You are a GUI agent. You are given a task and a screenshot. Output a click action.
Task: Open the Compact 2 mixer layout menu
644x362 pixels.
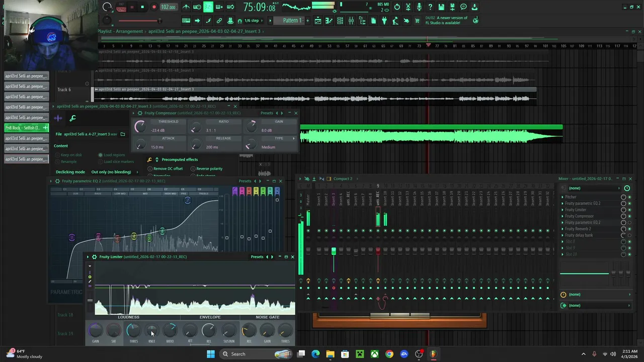[x=343, y=178]
